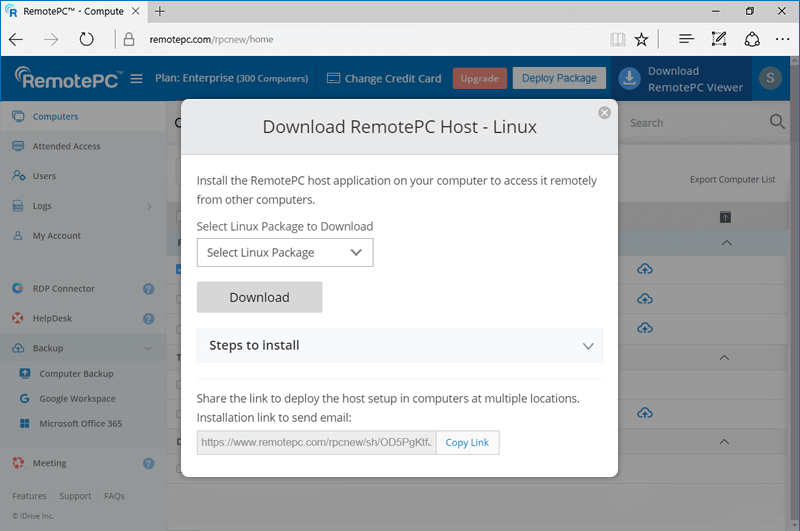Open the Export Computer List link

(x=732, y=180)
